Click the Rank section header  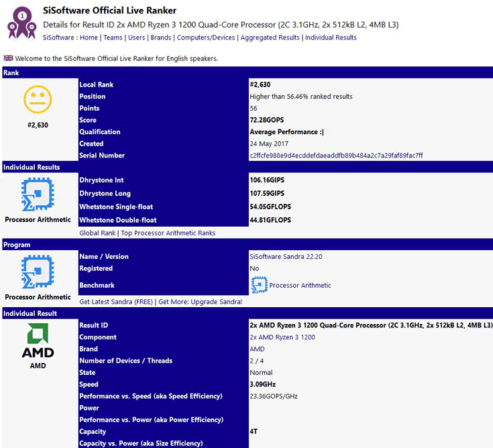pyautogui.click(x=248, y=72)
